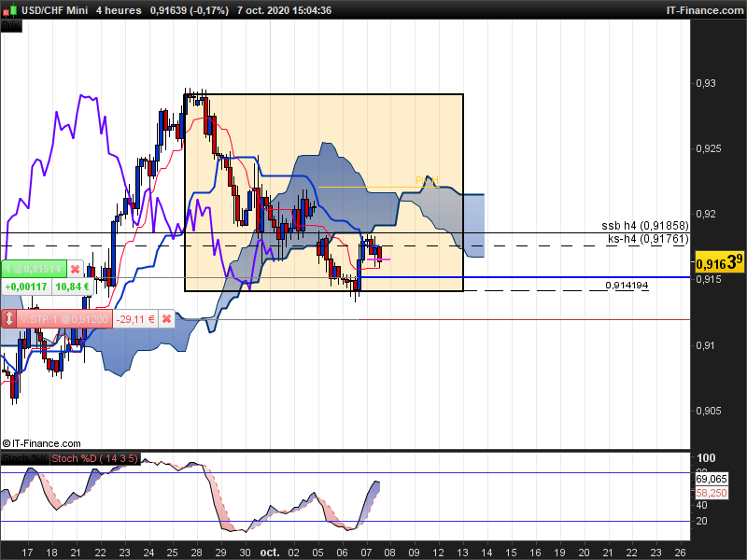
Task: Open the Prix panel label
Action: coord(11,25)
